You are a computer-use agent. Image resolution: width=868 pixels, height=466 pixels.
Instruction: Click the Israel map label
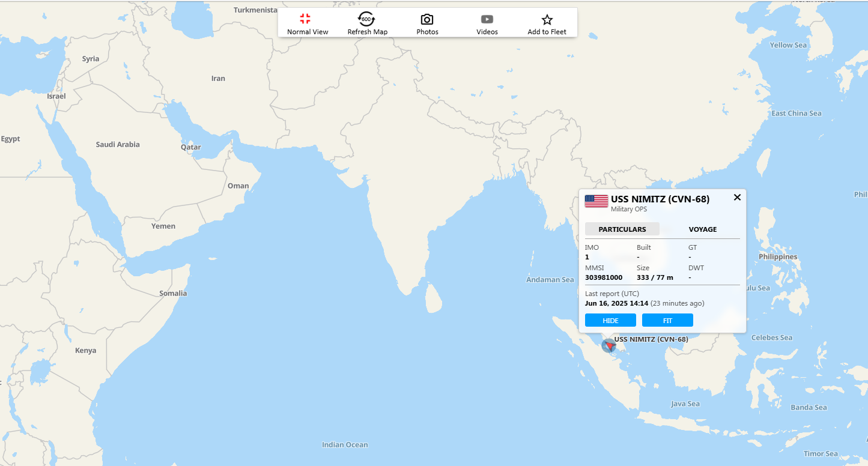click(56, 96)
